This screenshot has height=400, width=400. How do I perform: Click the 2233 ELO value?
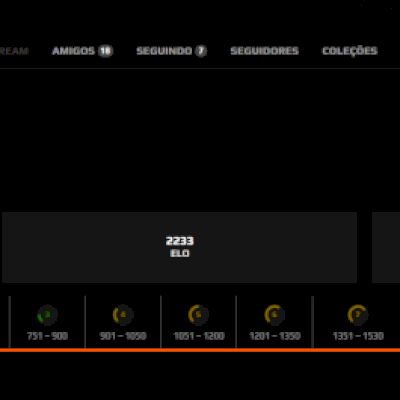[x=180, y=241]
